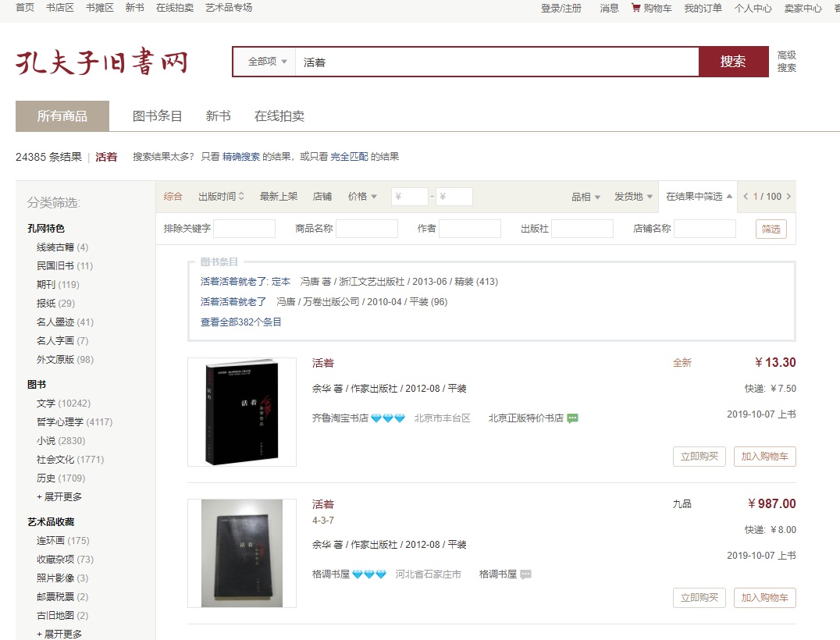Expand more categories under 图书
The width and height of the screenshot is (840, 640).
pyautogui.click(x=59, y=497)
